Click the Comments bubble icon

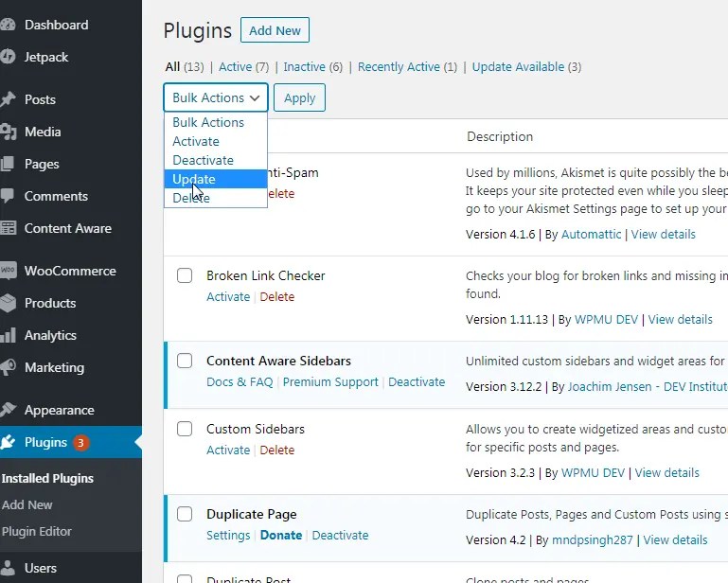pyautogui.click(x=8, y=196)
